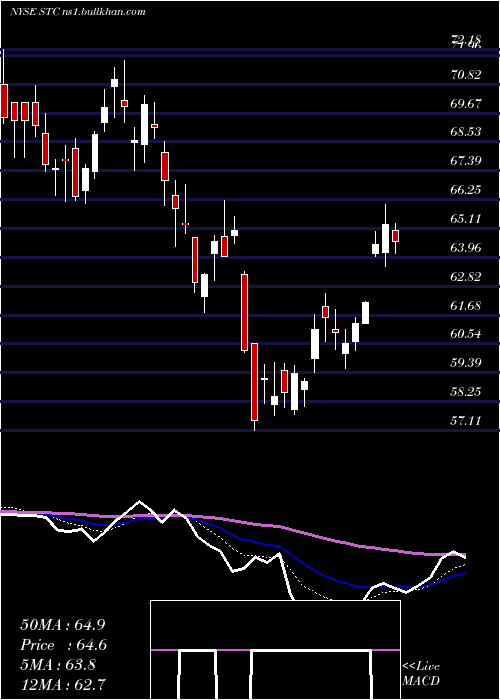This screenshot has height=700, width=500.
Task: Select the 59.39 price axis label
Action: (466, 362)
